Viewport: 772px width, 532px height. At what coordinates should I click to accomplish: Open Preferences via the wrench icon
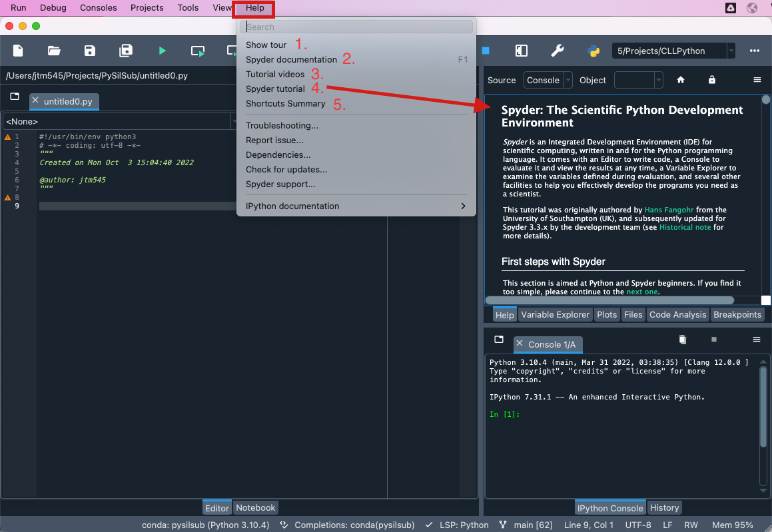(x=558, y=51)
